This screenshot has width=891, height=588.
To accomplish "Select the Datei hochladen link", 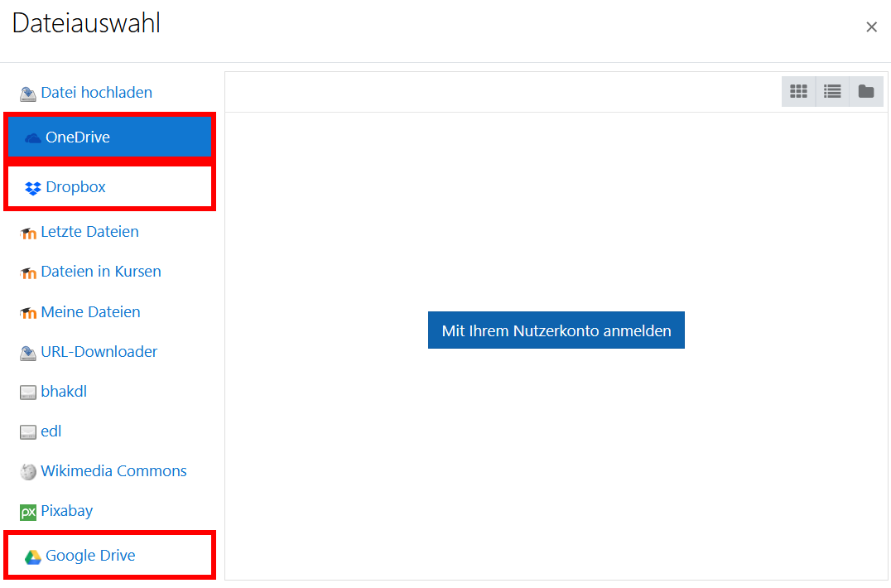I will pos(97,92).
